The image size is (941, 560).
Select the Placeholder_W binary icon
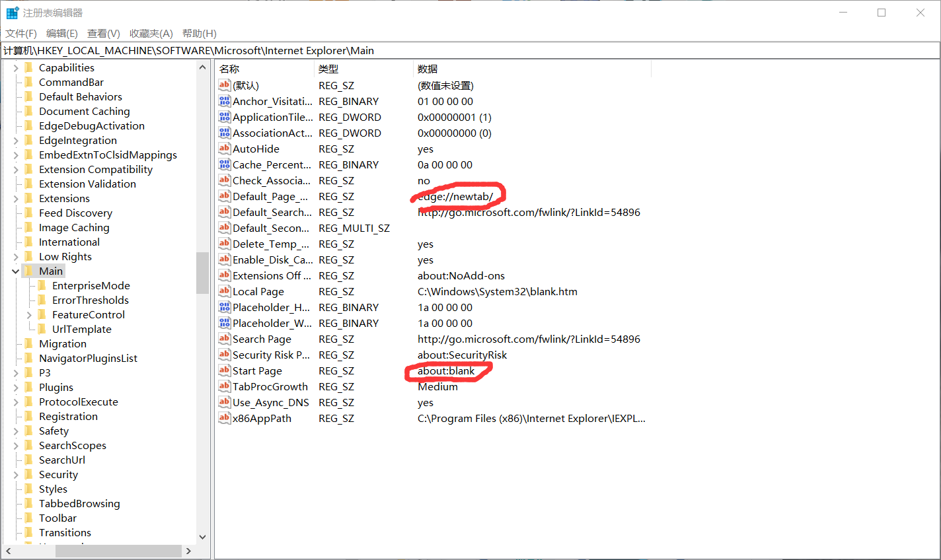tap(225, 323)
